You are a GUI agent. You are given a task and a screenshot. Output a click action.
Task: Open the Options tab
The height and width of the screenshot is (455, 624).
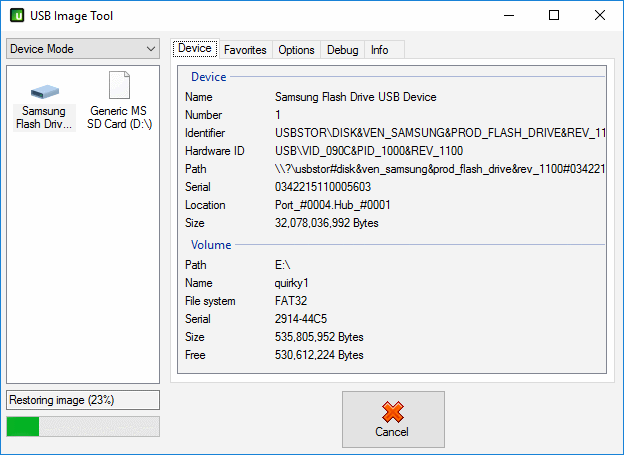[296, 50]
